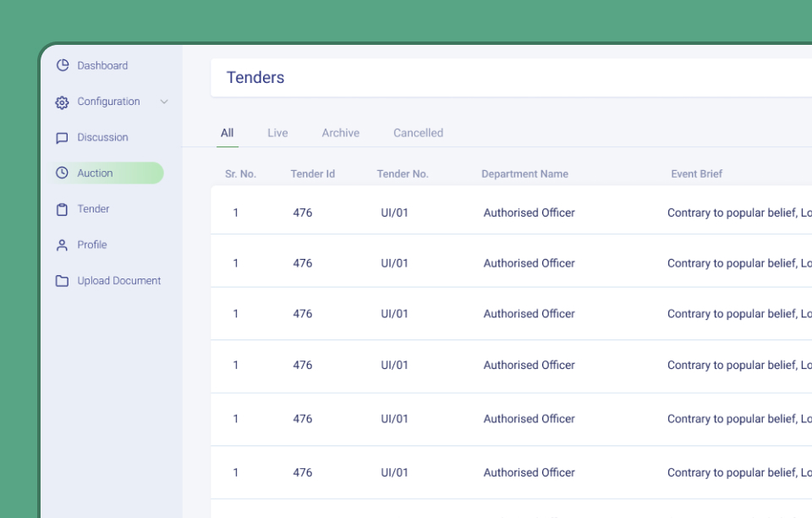Click the Sr. No. column header
The height and width of the screenshot is (518, 812).
[241, 174]
